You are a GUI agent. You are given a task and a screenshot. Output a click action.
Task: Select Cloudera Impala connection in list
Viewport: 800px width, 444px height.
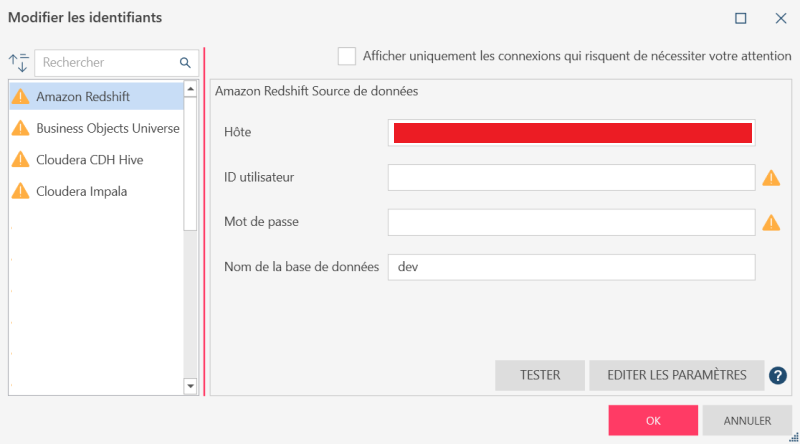(81, 191)
